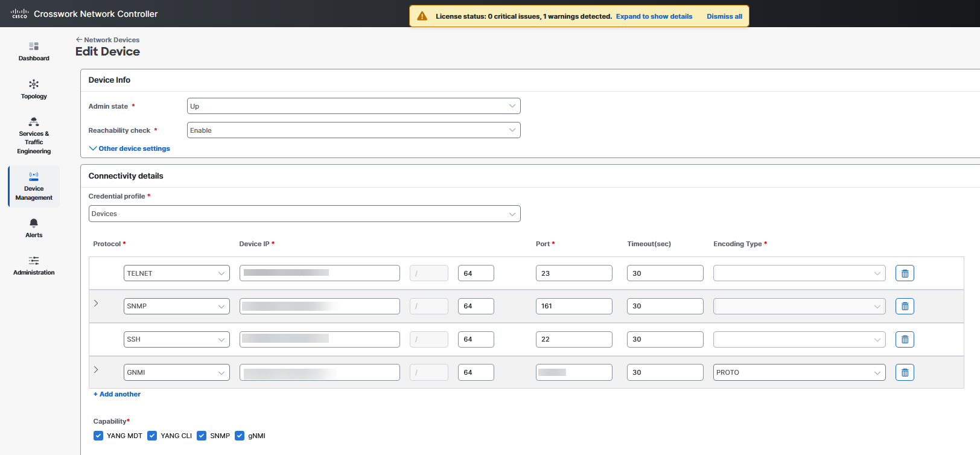Open the Topology sidebar icon
The width and height of the screenshot is (980, 455).
tap(34, 84)
